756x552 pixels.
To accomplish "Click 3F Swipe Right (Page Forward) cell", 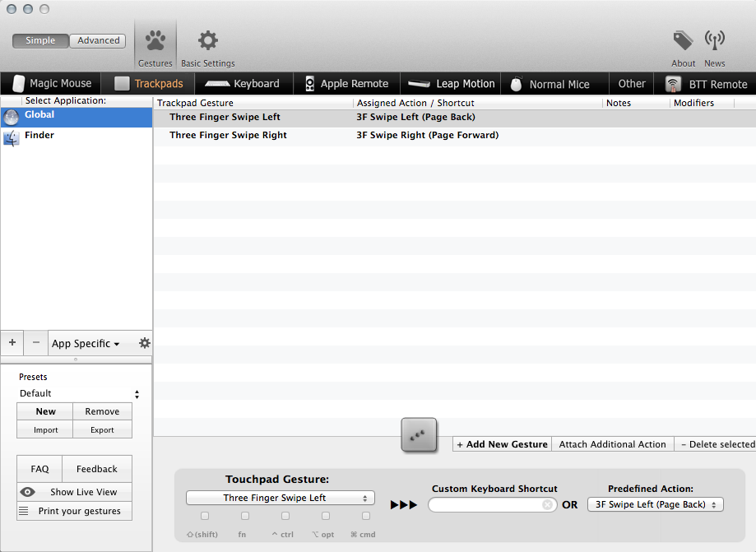I will (x=427, y=135).
